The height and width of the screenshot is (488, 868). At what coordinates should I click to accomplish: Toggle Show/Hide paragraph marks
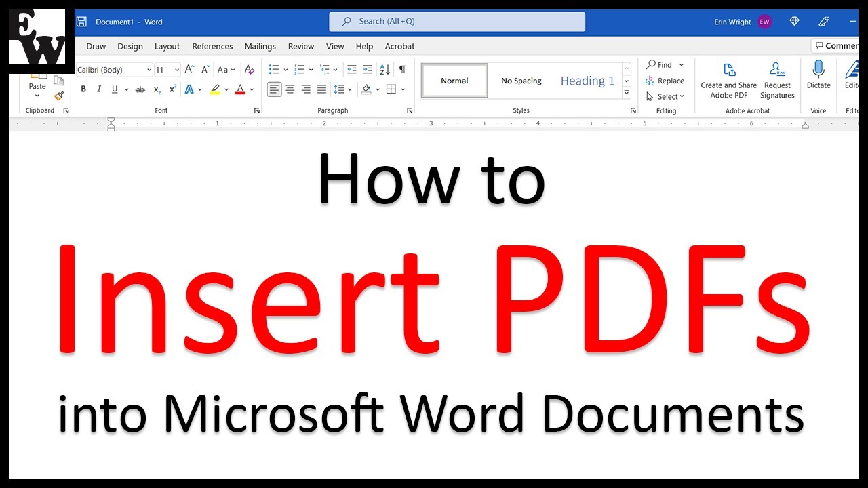pos(402,69)
